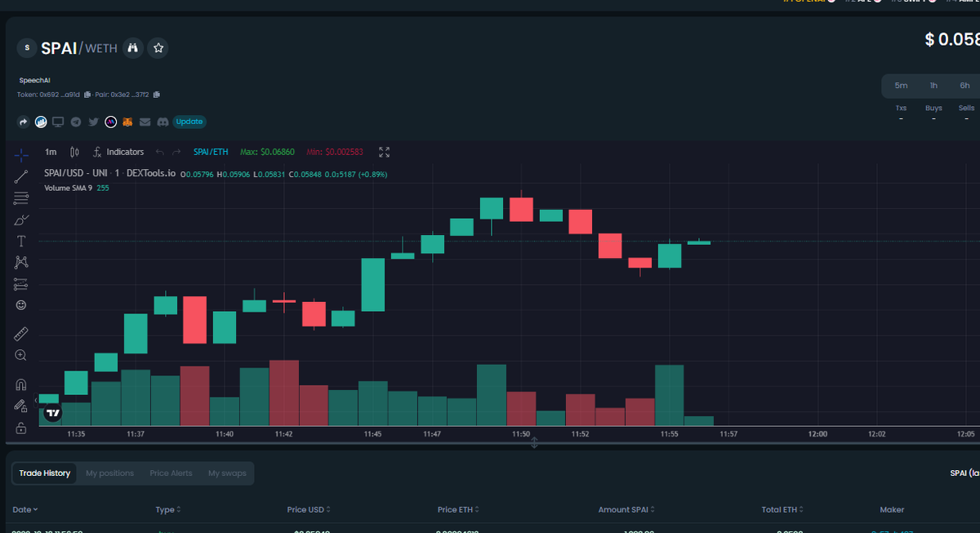Click the share arrow icon
This screenshot has height=533, width=980.
pos(24,122)
